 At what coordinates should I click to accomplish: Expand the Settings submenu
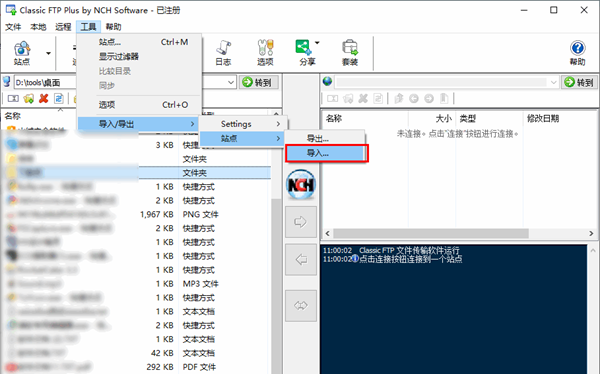[243, 124]
